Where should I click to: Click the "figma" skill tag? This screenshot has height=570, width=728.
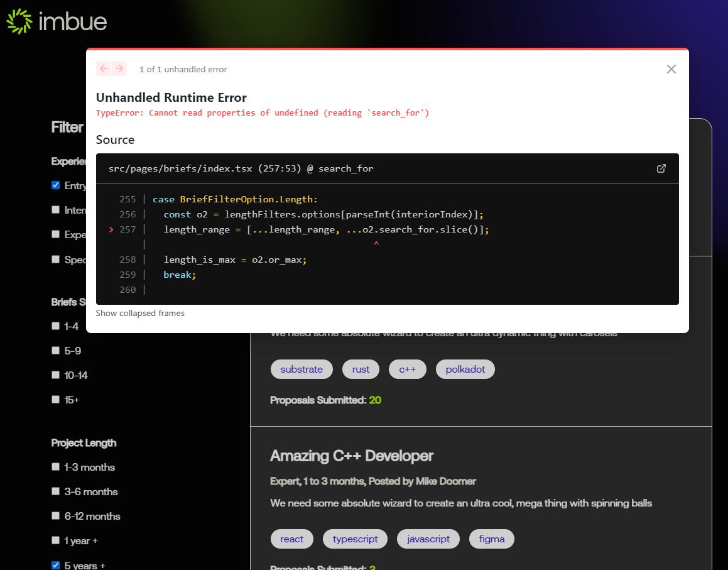pyautogui.click(x=492, y=539)
